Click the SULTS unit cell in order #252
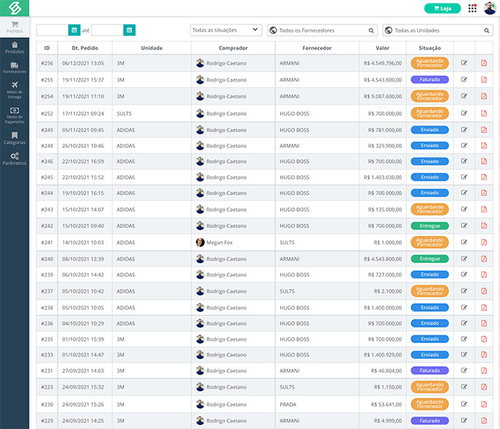This screenshot has width=500, height=429. 152,113
